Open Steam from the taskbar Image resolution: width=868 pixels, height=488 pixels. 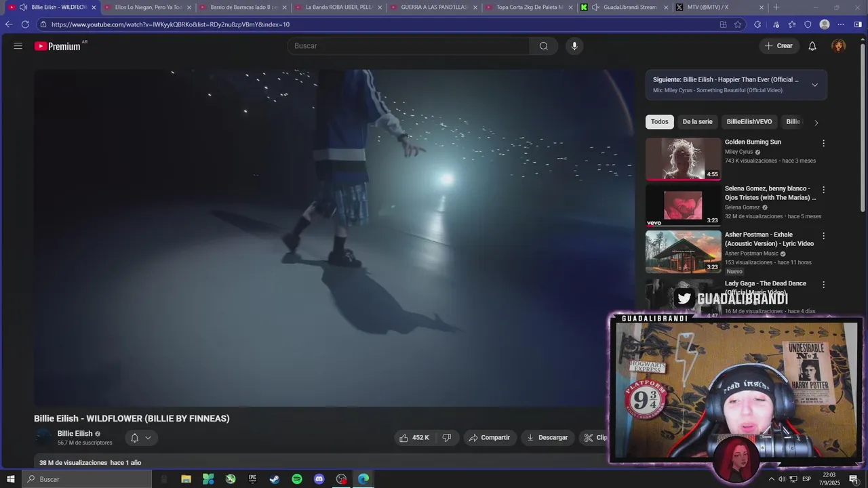pyautogui.click(x=275, y=479)
